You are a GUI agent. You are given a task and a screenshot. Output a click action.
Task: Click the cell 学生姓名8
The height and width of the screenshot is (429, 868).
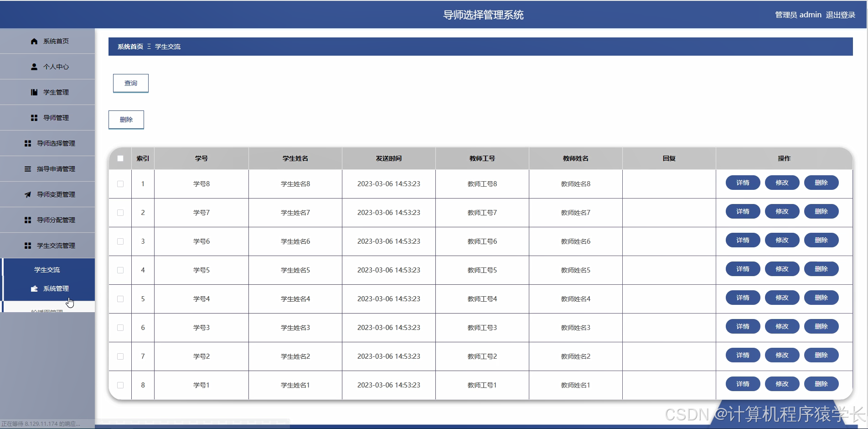(295, 184)
